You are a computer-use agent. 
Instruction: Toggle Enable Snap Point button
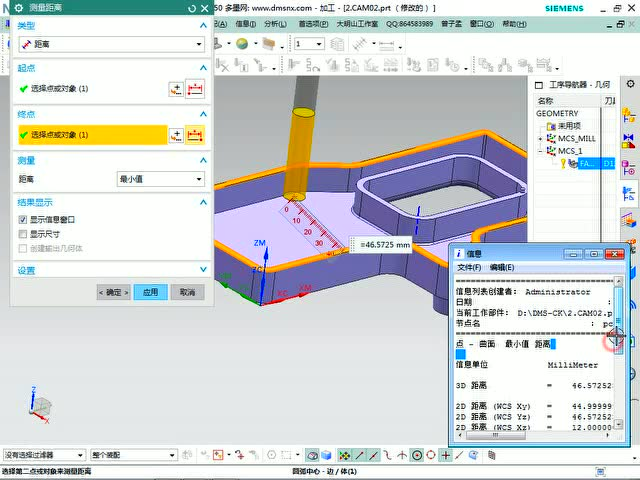[x=344, y=455]
